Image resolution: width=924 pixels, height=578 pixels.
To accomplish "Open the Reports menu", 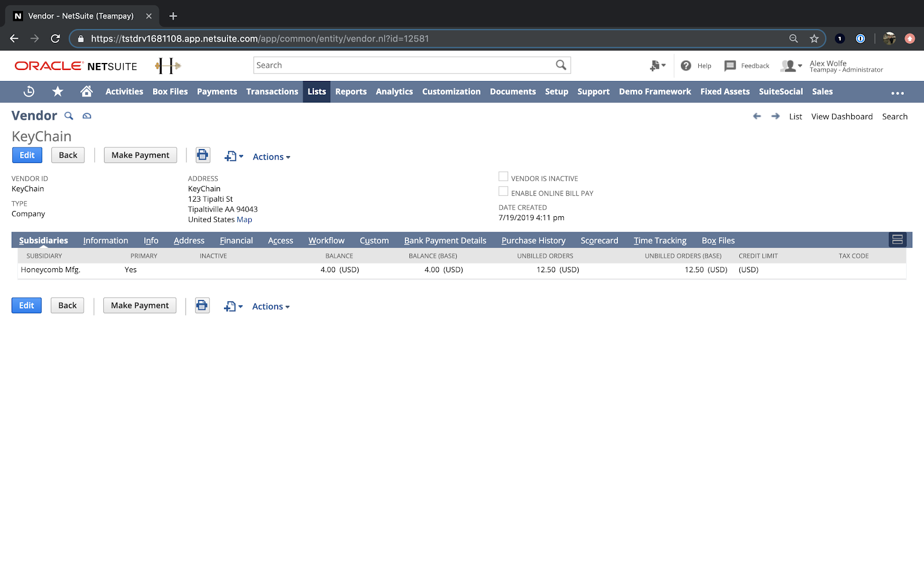I will 351,91.
